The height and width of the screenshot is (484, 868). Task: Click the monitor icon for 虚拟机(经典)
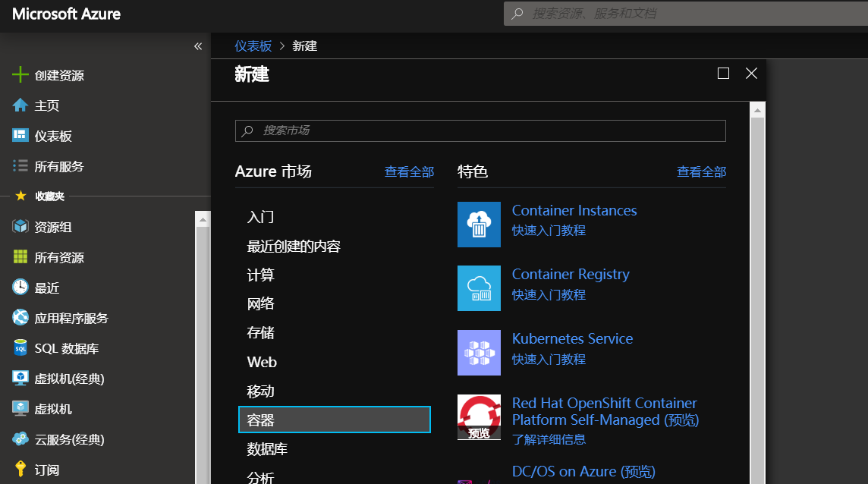[x=20, y=379]
